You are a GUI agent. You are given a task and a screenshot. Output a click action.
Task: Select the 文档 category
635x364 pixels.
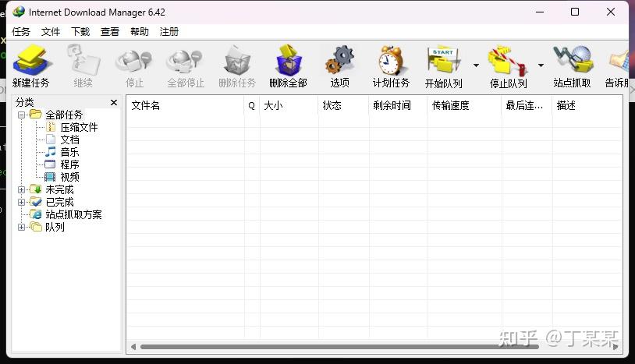[x=69, y=140]
